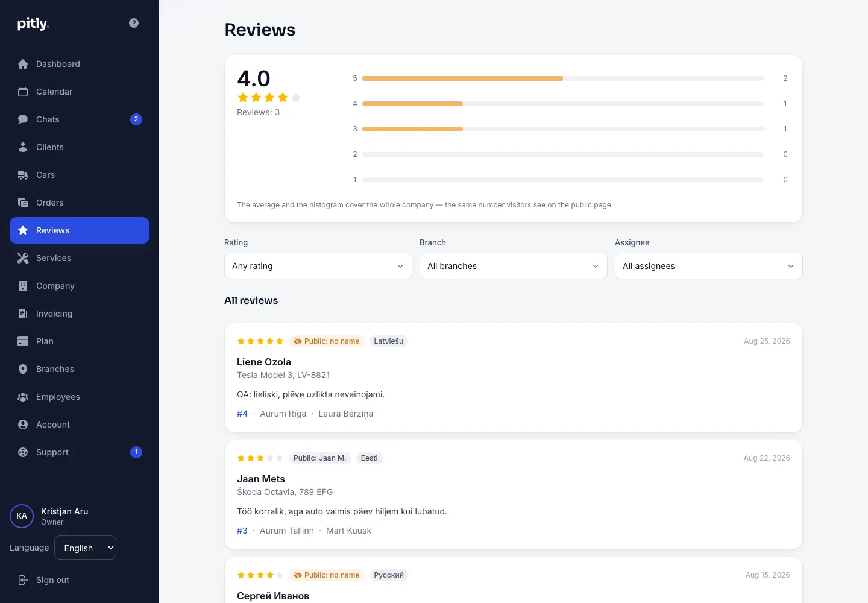Click the pitly Chats unread badge showing 2
868x603 pixels.
(x=136, y=119)
